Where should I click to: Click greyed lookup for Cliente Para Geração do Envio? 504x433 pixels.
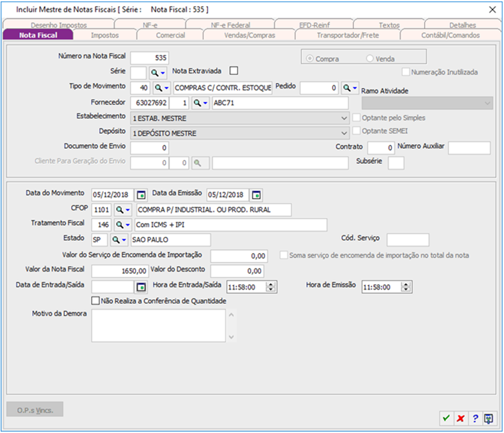click(x=201, y=163)
